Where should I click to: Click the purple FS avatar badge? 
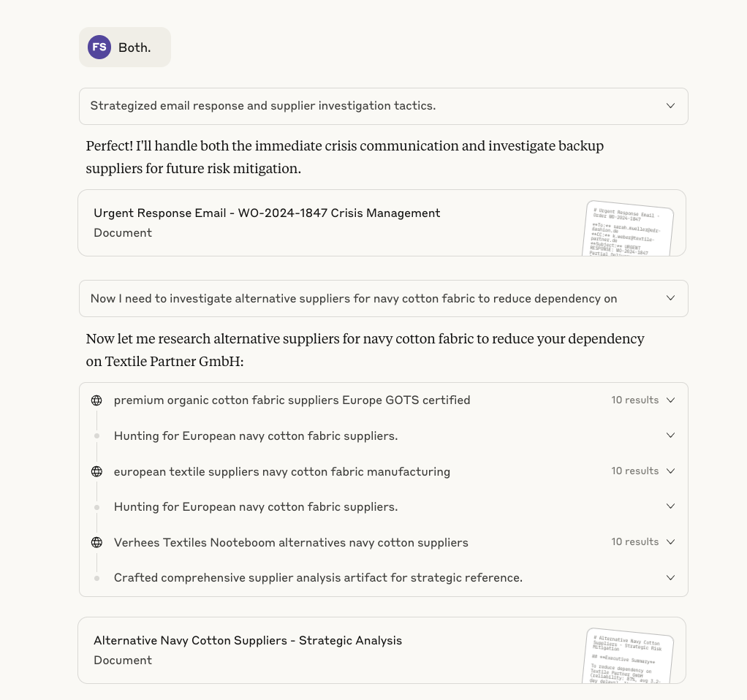coord(99,47)
